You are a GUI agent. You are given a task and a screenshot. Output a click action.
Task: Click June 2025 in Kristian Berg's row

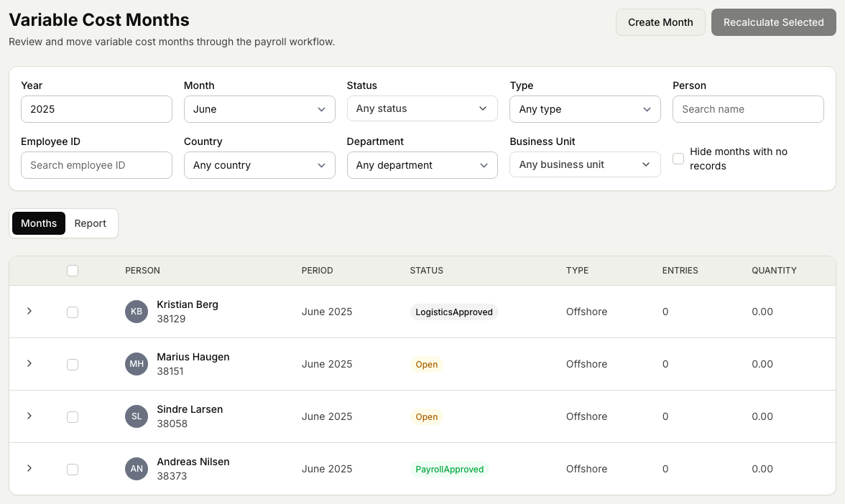[x=326, y=312]
